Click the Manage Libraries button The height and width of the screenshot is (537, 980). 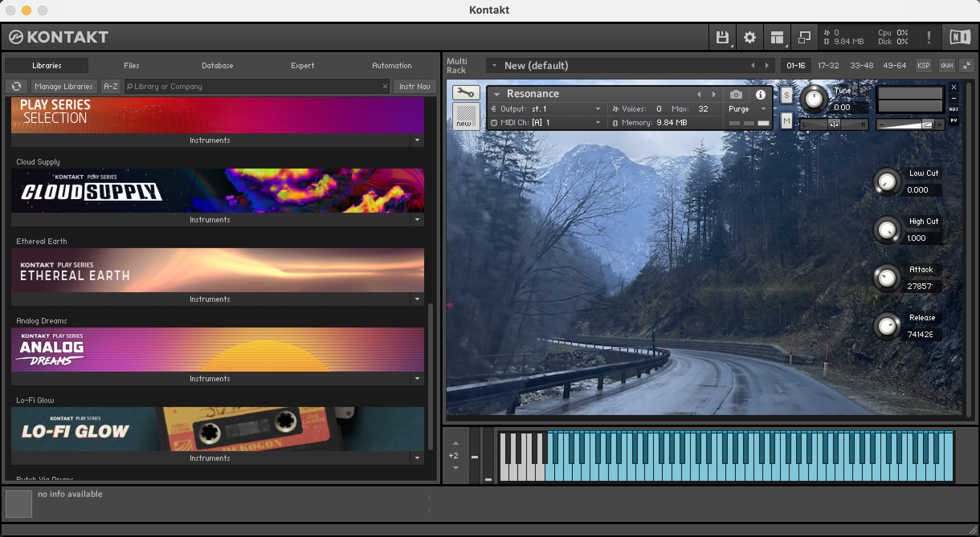[x=64, y=86]
